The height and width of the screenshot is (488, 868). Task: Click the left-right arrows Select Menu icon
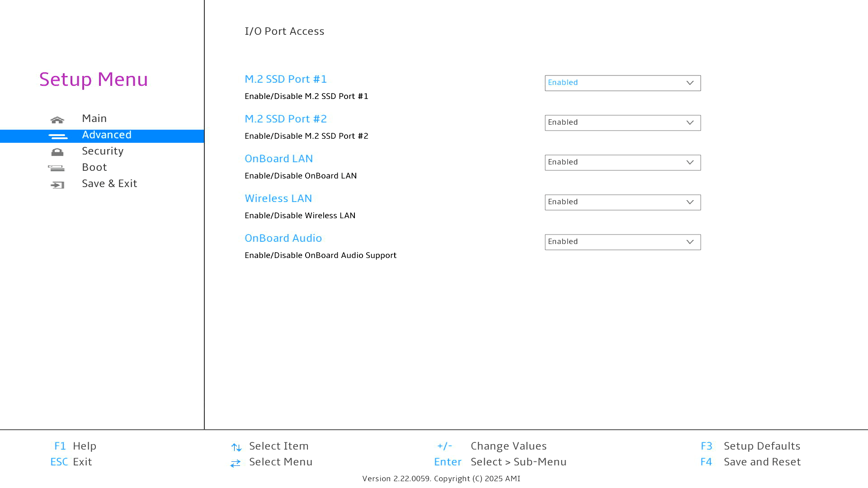coord(236,463)
